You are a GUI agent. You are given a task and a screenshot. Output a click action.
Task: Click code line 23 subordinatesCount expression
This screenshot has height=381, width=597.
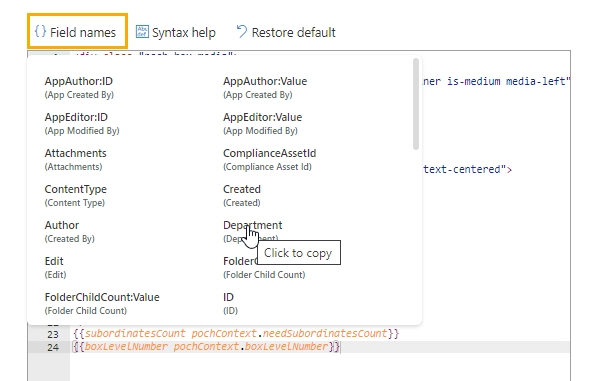click(236, 333)
